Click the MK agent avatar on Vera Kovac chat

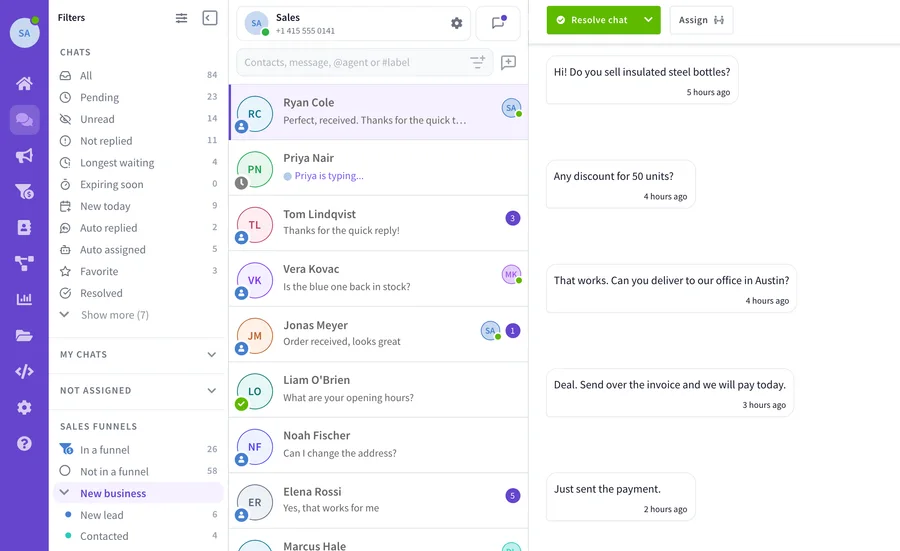511,274
